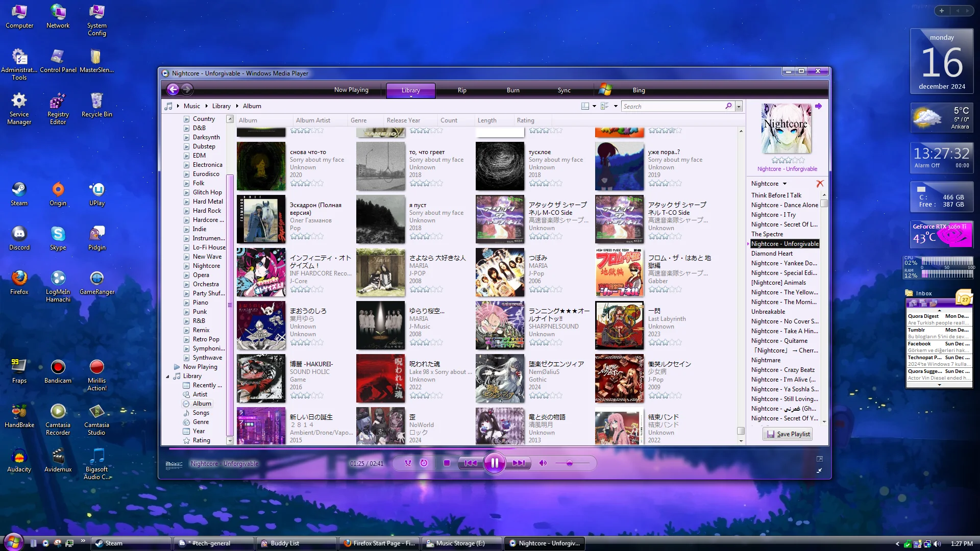Click the system tray volume icon
The height and width of the screenshot is (551, 980).
[937, 544]
